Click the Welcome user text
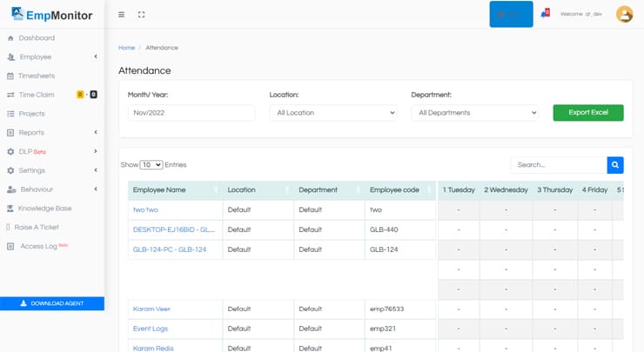This screenshot has height=352, width=644. point(581,14)
